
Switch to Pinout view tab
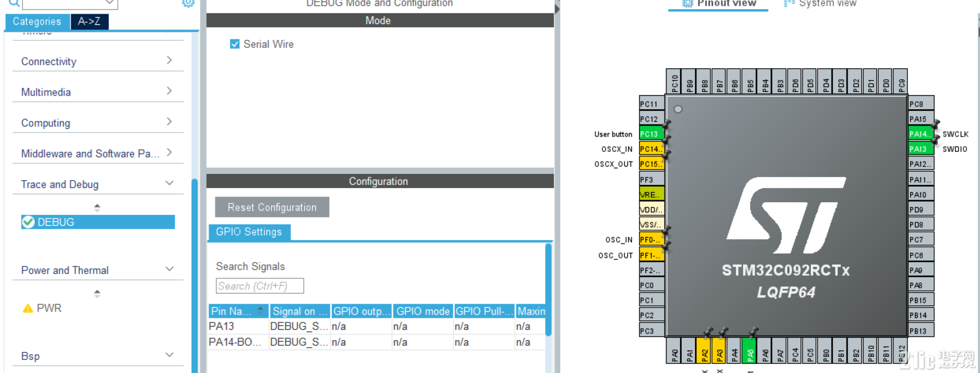click(x=718, y=4)
